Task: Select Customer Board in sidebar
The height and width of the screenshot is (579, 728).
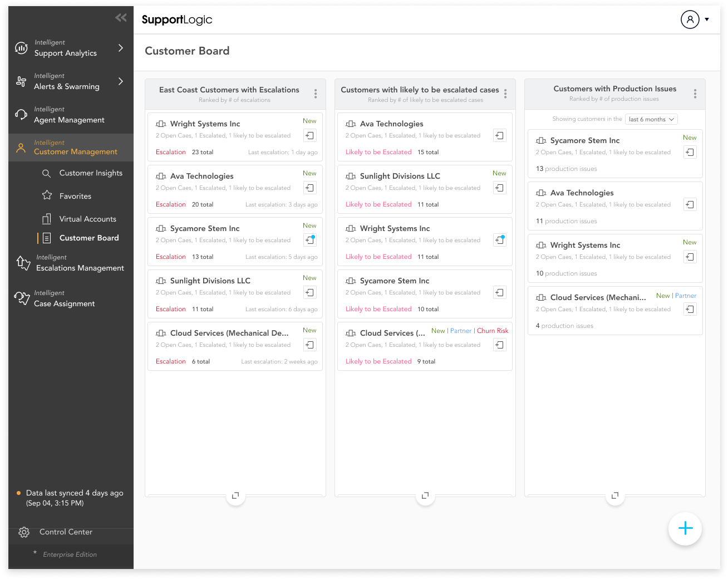Action: point(89,238)
